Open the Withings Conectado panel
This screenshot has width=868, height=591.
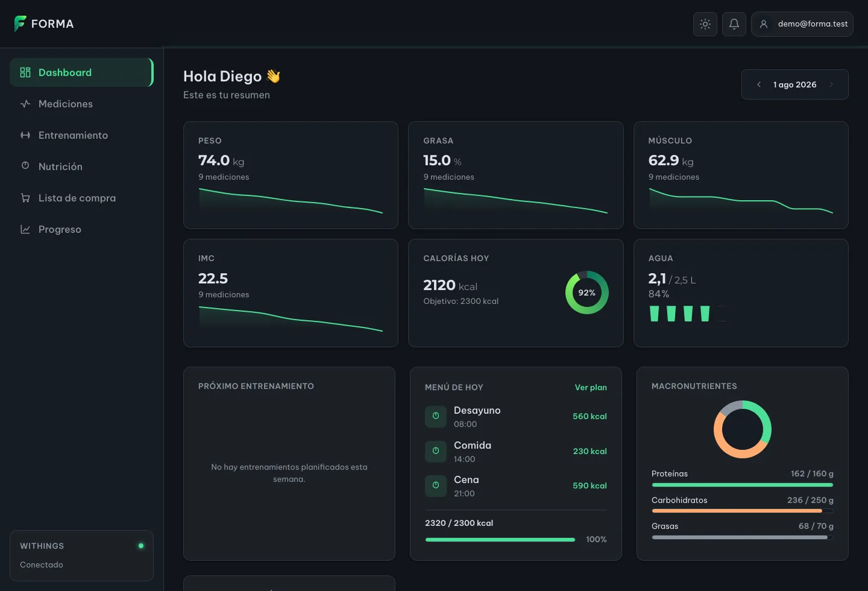point(81,555)
